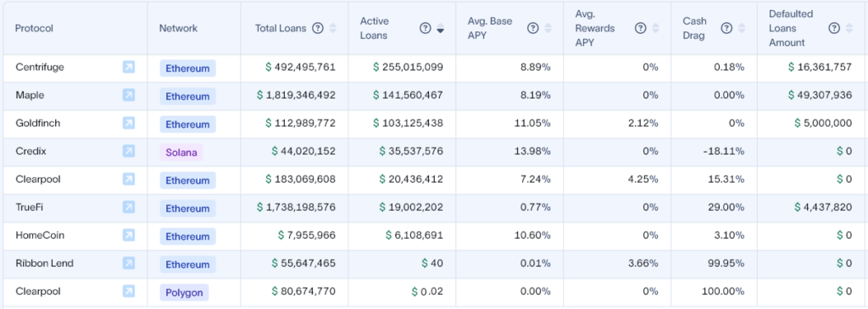868x309 pixels.
Task: Click Maple total loans value cell
Action: point(294,95)
